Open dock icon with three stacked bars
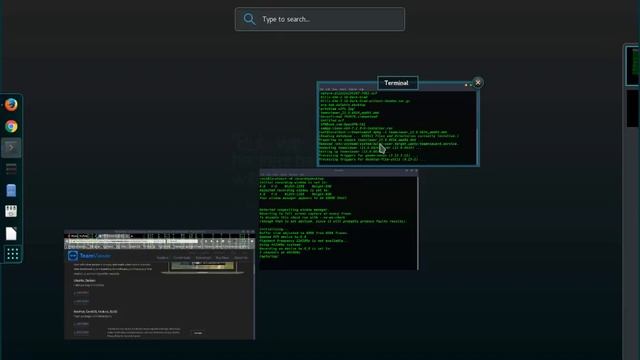 click(11, 169)
